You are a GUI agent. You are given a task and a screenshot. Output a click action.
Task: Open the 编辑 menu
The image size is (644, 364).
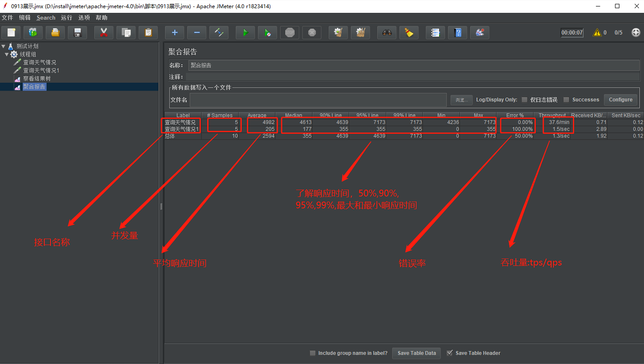[25, 18]
